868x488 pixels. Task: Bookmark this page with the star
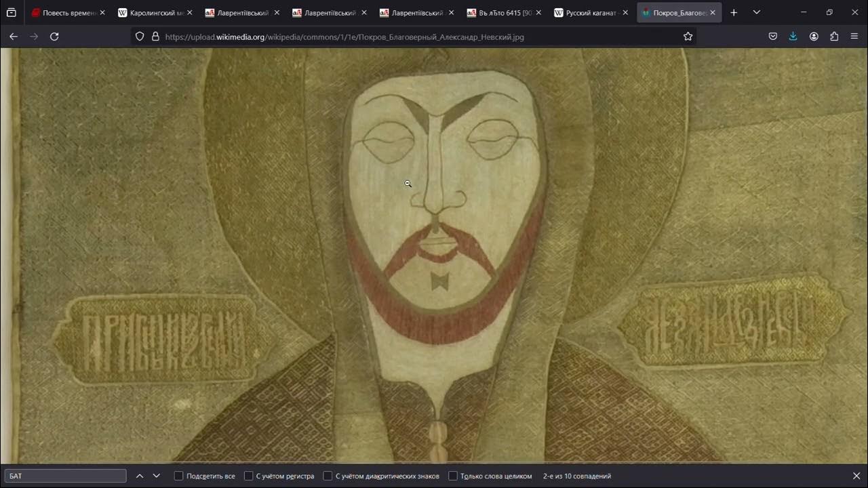point(688,37)
